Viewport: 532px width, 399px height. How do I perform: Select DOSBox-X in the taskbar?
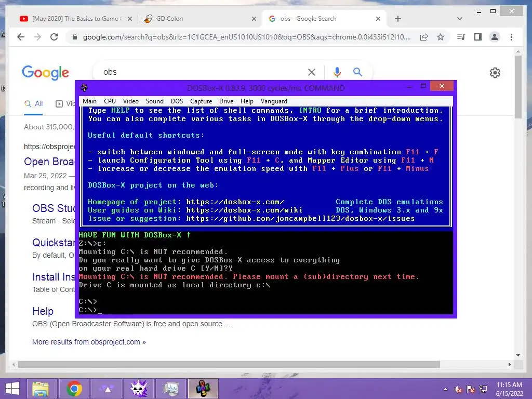(x=203, y=389)
